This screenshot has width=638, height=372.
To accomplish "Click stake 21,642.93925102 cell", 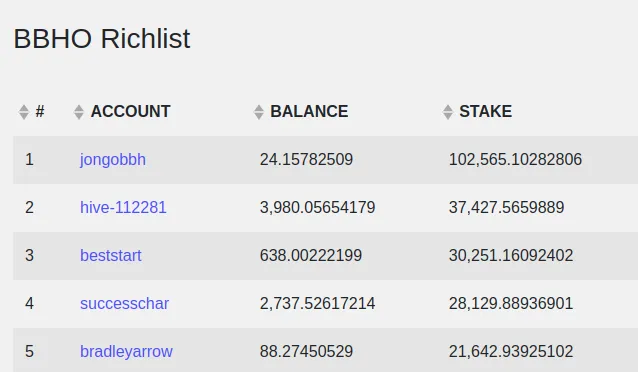I will click(511, 352).
